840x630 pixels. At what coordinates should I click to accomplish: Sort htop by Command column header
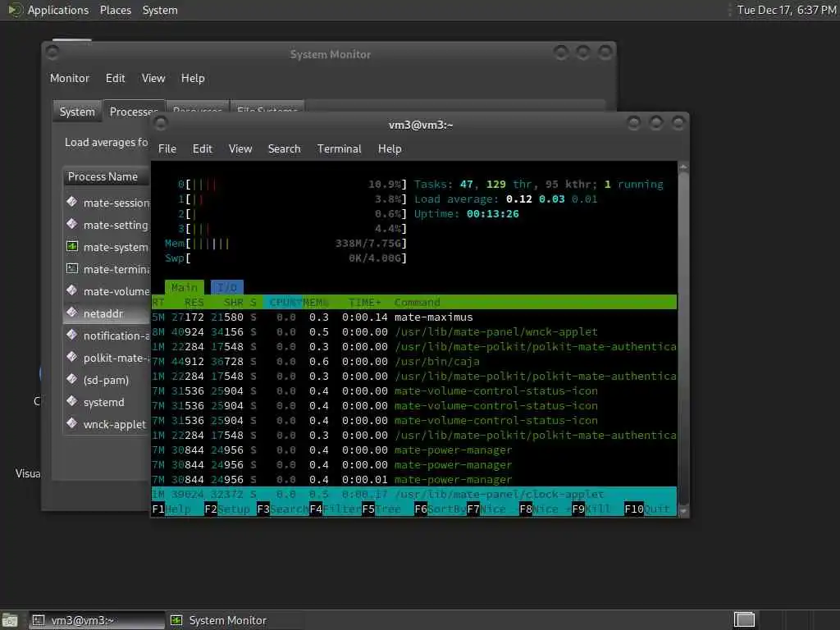pyautogui.click(x=418, y=302)
